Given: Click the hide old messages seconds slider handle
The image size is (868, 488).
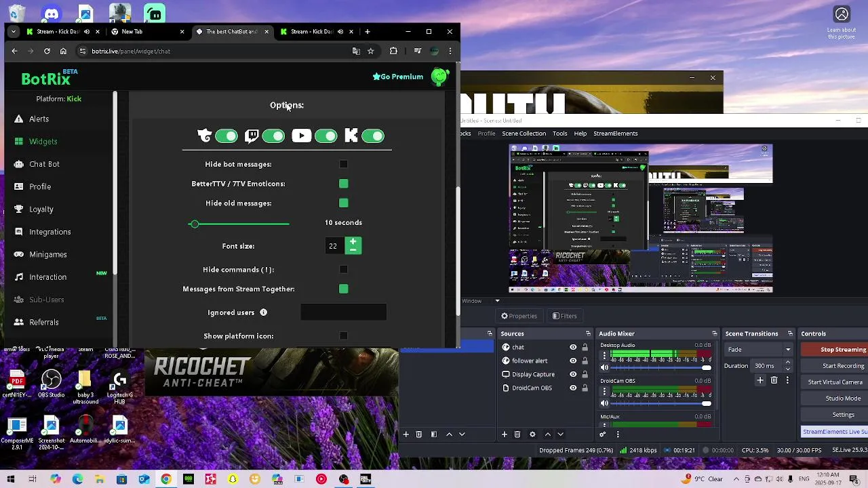Looking at the screenshot, I should click(x=195, y=224).
